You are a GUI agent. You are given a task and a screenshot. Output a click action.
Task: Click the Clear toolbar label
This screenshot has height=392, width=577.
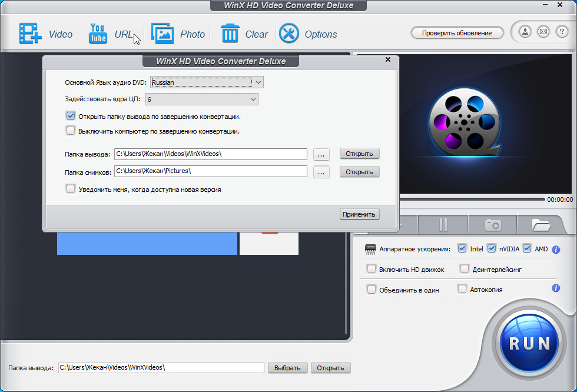[x=257, y=34]
